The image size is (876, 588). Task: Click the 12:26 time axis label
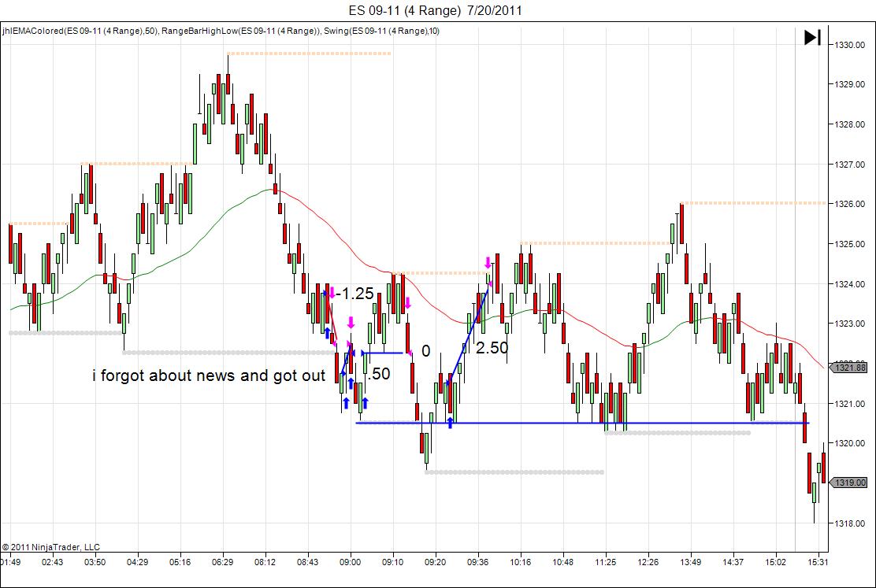click(648, 562)
